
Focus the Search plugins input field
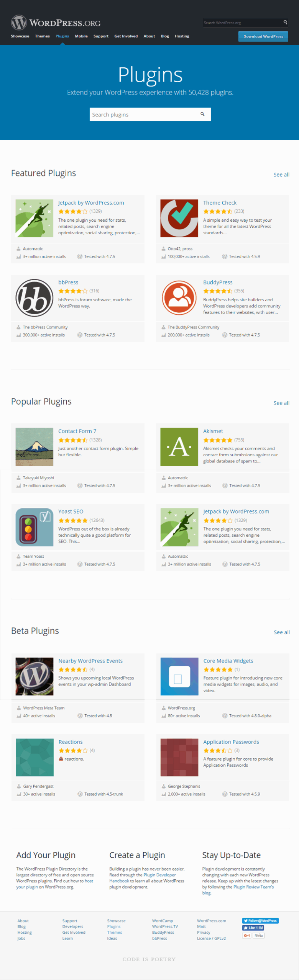144,114
